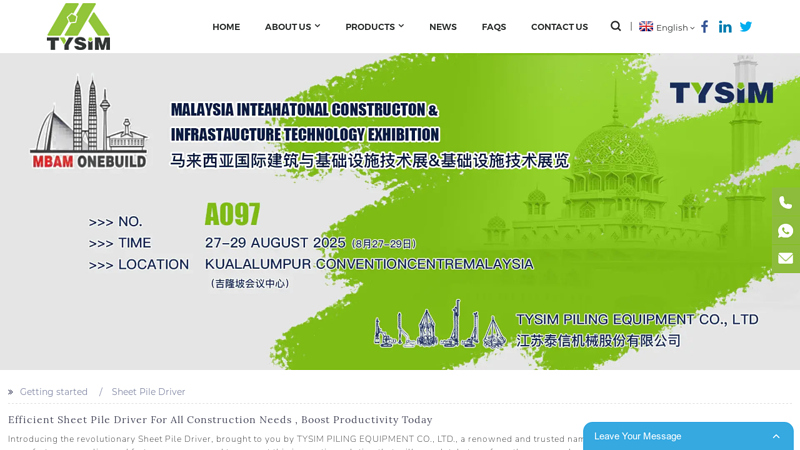Click the WhatsApp side icon
Image resolution: width=800 pixels, height=450 pixels.
pos(786,231)
